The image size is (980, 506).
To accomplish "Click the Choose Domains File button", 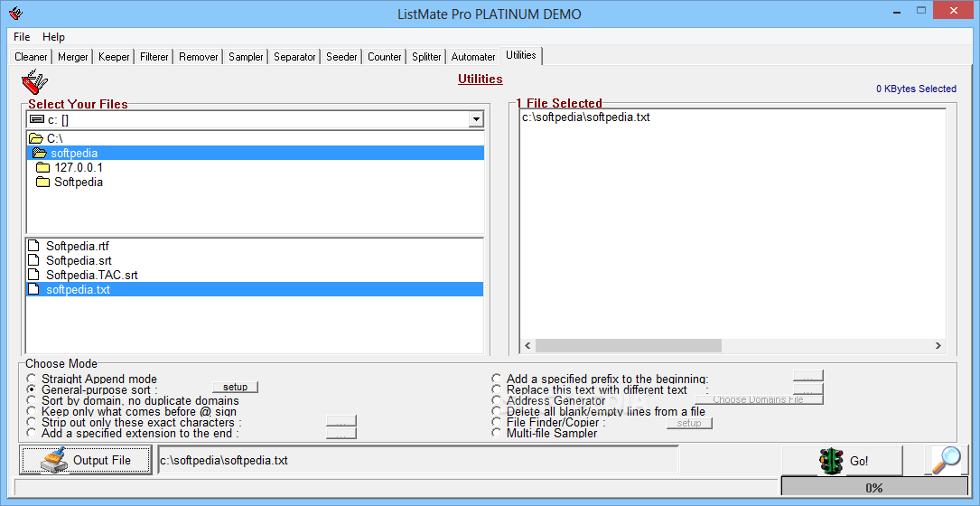I will pyautogui.click(x=758, y=399).
